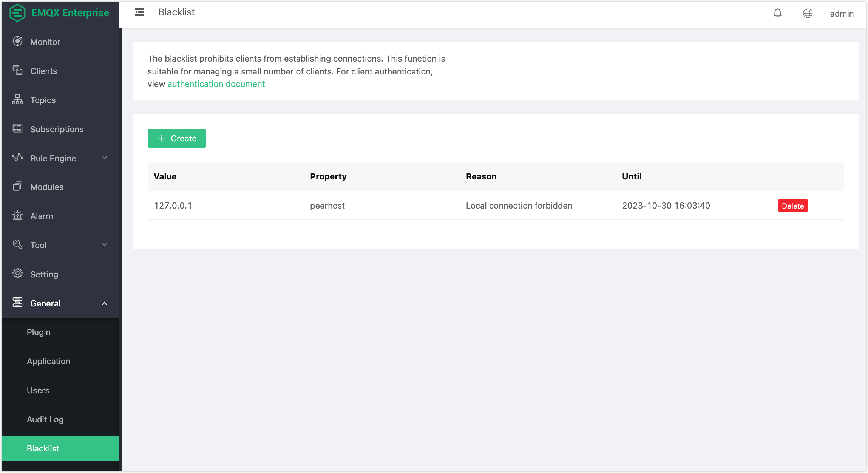Viewport: 868px width, 473px height.
Task: Expand the Rule Engine submenu arrow
Action: click(105, 158)
